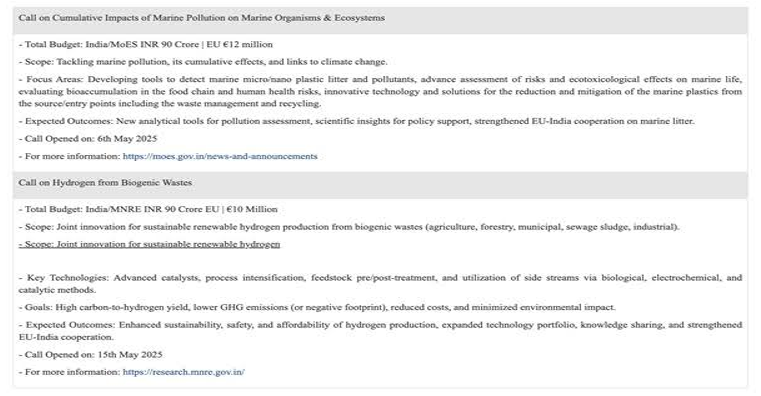Image resolution: width=761 pixels, height=396 pixels.
Task: Click the India/MNRE INR 90 Crore budget line
Action: [x=148, y=210]
